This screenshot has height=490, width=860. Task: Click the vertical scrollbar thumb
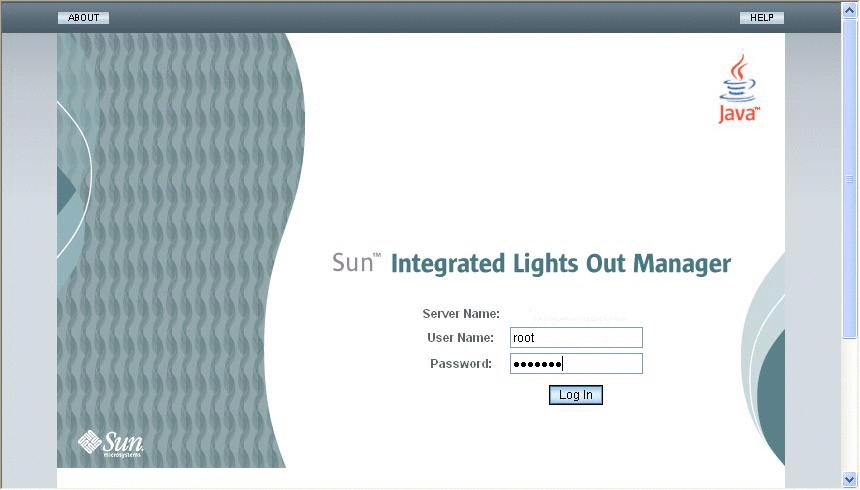849,178
